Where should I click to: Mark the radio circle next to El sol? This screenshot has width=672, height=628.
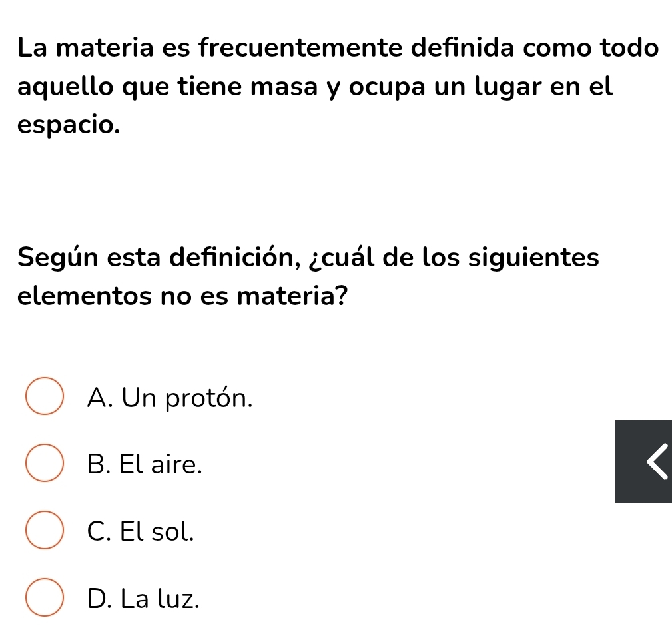click(x=45, y=530)
